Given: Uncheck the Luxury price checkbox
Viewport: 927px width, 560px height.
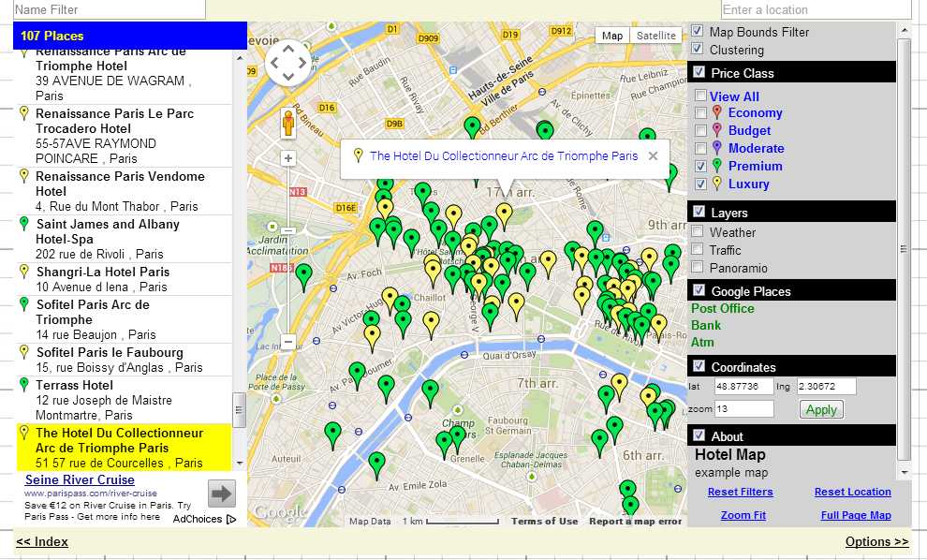Looking at the screenshot, I should [x=700, y=184].
